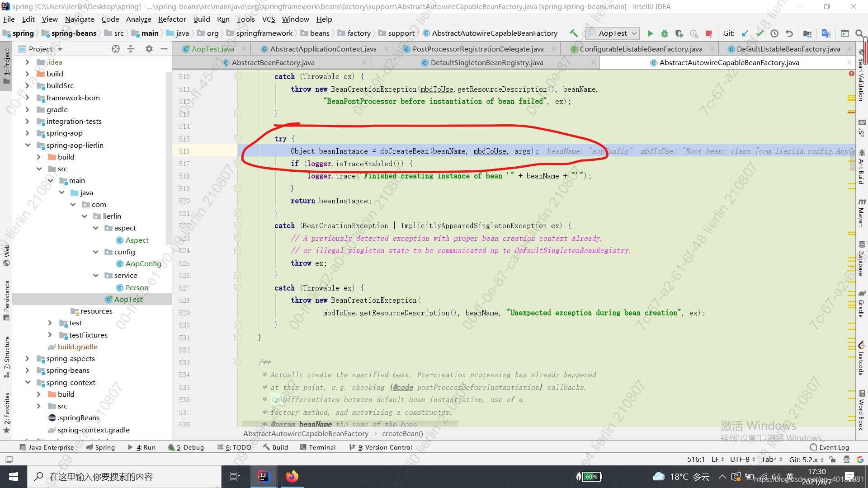Image resolution: width=868 pixels, height=488 pixels.
Task: Expand the testFixtures folder
Action: (x=50, y=335)
